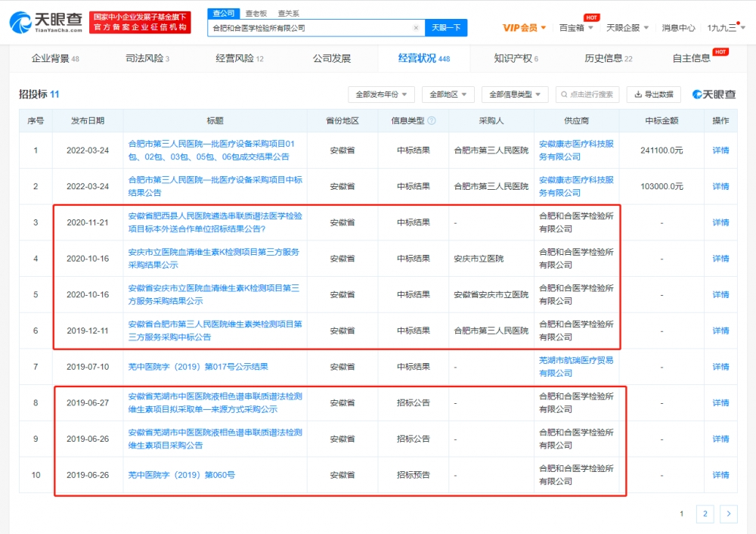This screenshot has width=756, height=534.
Task: Open the 历史信息 tab
Action: coord(608,58)
